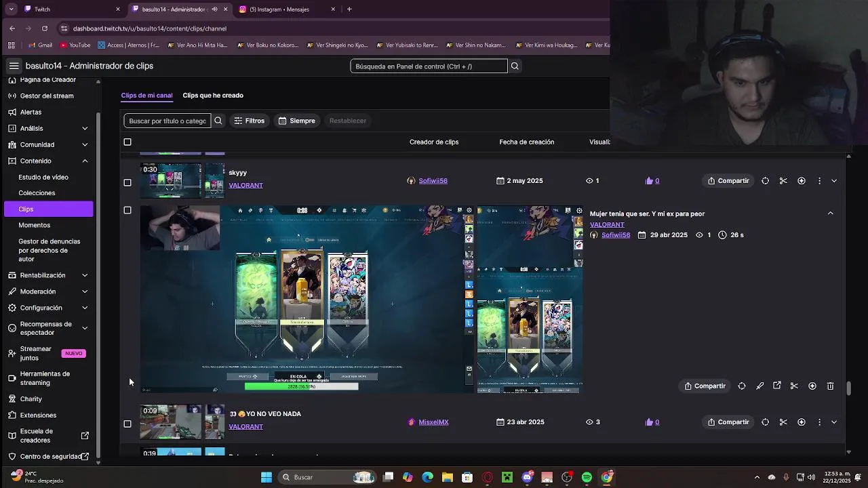Screen dimensions: 868x488
Task: Focus the Buscar por título o categoría field
Action: pyautogui.click(x=167, y=121)
